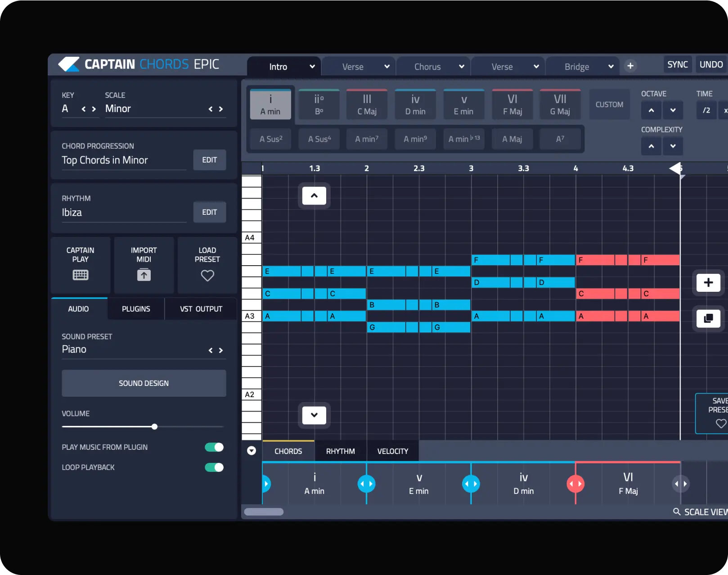728x575 pixels.
Task: Click the horizontal scrollbar thumb
Action: click(x=264, y=512)
